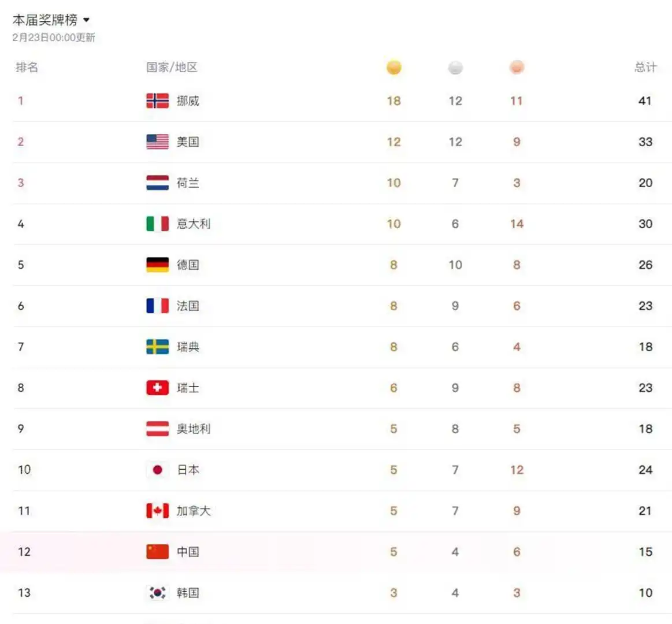Click the 总计 column header
The height and width of the screenshot is (624, 672).
click(645, 68)
